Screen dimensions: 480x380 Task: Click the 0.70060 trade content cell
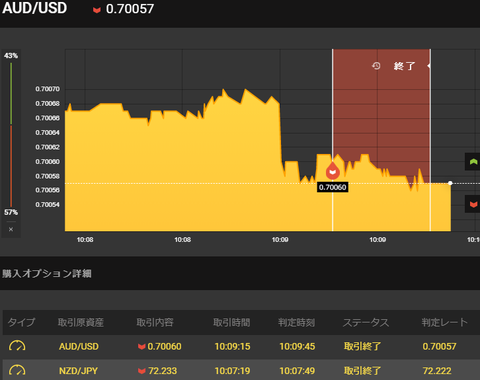tap(160, 347)
